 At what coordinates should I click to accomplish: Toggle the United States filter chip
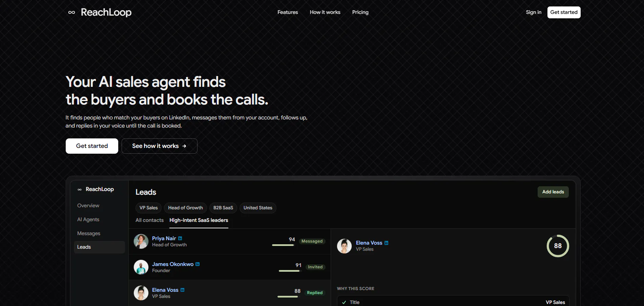pos(258,208)
